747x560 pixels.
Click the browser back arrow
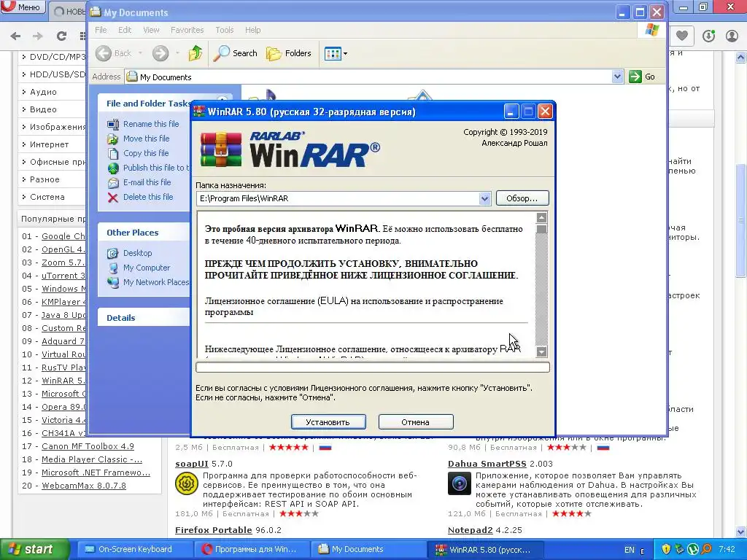(x=15, y=36)
